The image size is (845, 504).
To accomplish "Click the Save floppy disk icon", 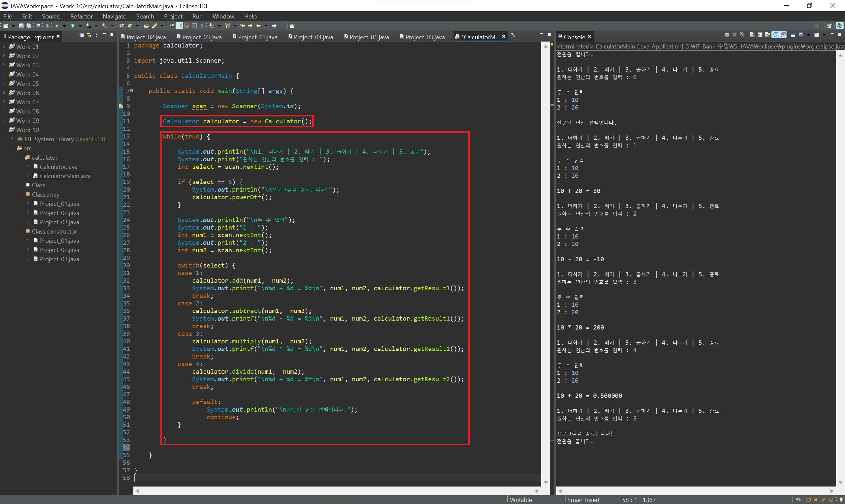I will click(x=21, y=26).
